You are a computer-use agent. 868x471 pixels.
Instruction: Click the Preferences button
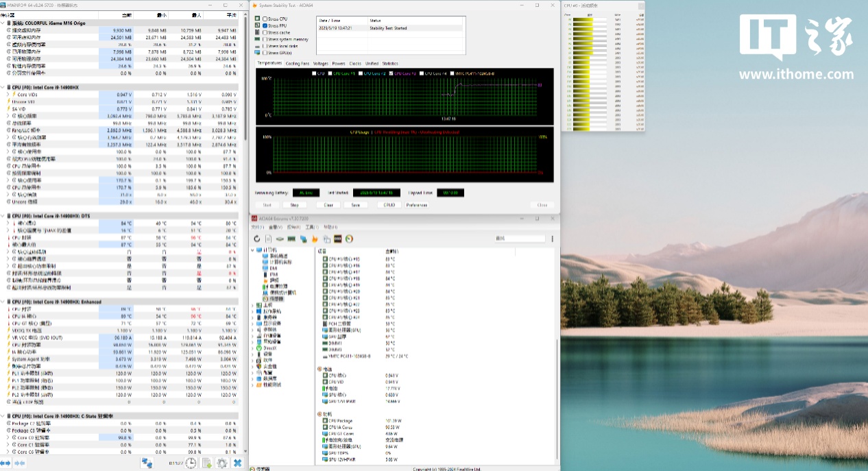click(417, 205)
